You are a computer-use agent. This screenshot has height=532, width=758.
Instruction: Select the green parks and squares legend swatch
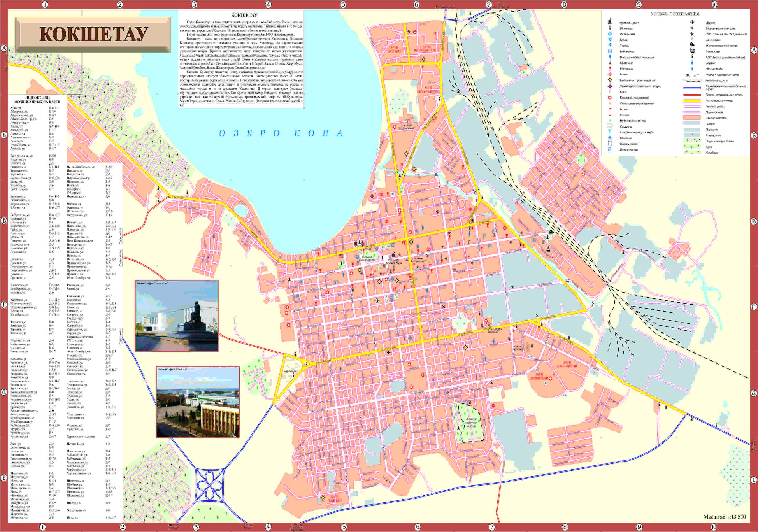coord(692,141)
